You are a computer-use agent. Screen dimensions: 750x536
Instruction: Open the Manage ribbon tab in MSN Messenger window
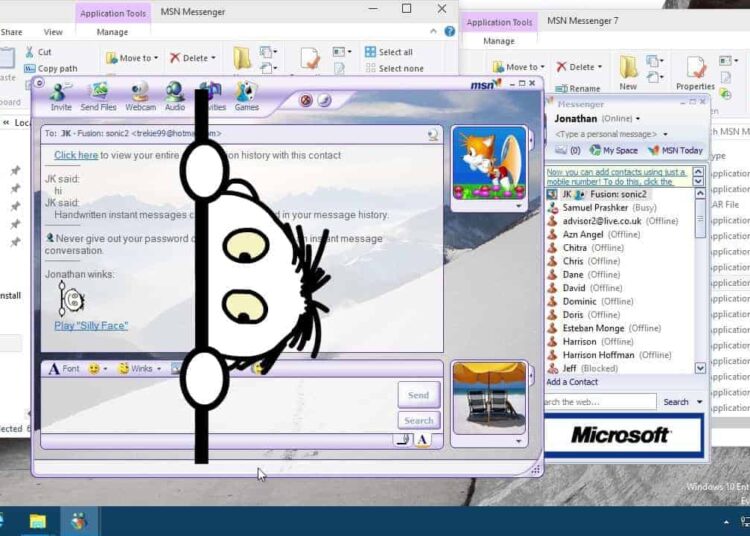pos(111,32)
